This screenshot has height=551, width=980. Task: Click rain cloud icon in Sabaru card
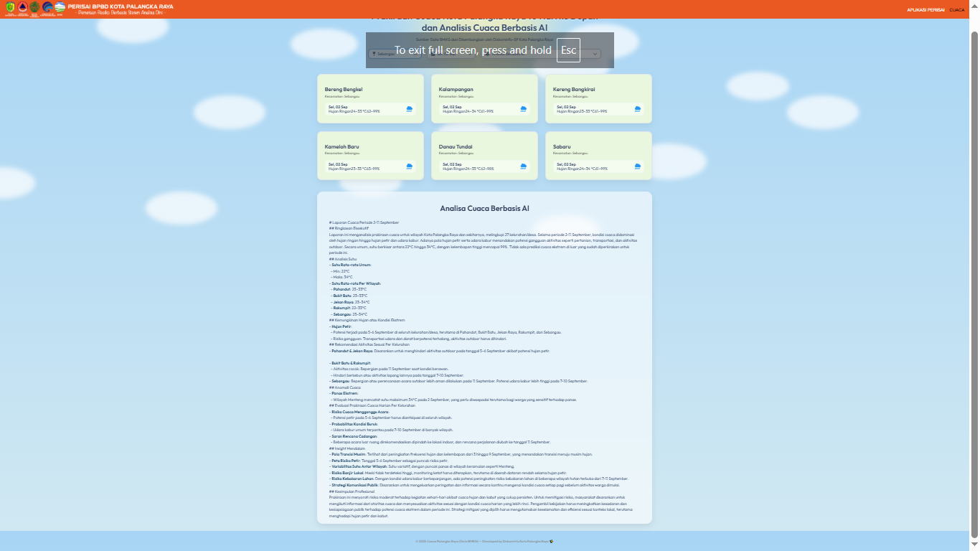tap(638, 166)
